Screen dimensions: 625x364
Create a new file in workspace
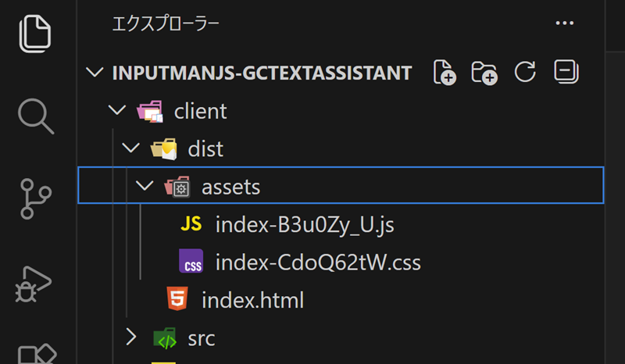pyautogui.click(x=445, y=73)
